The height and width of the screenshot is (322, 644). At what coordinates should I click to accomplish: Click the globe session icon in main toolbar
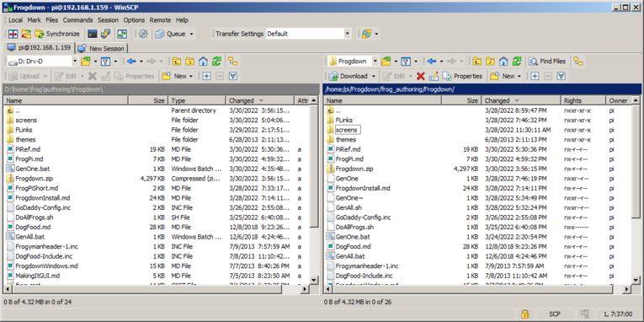pos(366,34)
